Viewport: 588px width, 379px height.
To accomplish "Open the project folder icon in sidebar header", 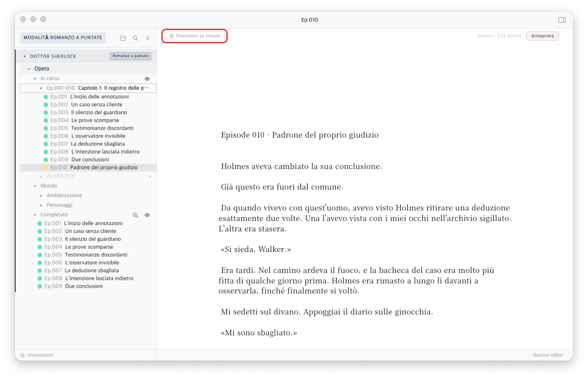I will coord(123,38).
